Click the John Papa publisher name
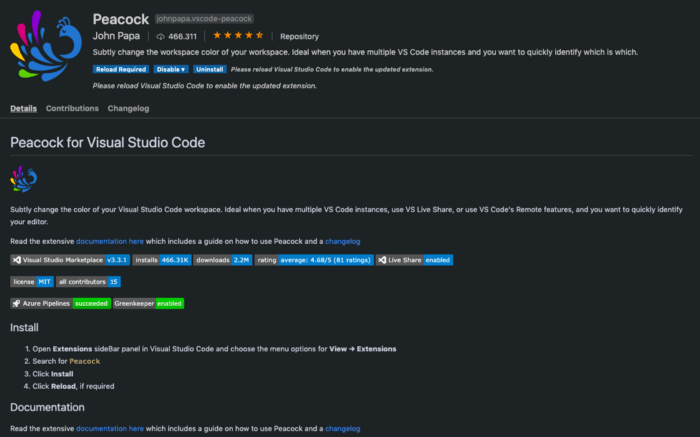700x437 pixels. 116,36
